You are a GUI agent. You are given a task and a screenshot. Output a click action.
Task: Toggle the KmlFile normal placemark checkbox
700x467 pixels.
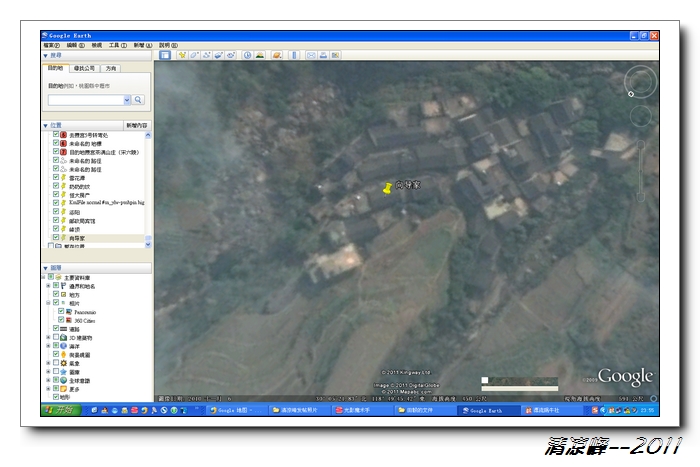[56, 203]
